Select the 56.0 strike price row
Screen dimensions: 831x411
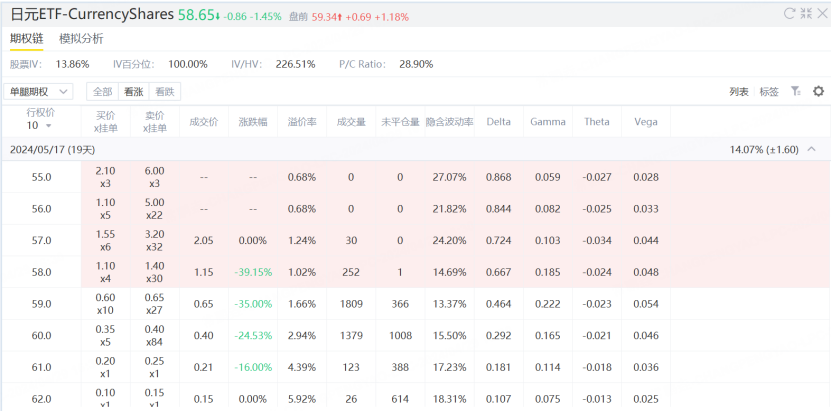[416, 209]
